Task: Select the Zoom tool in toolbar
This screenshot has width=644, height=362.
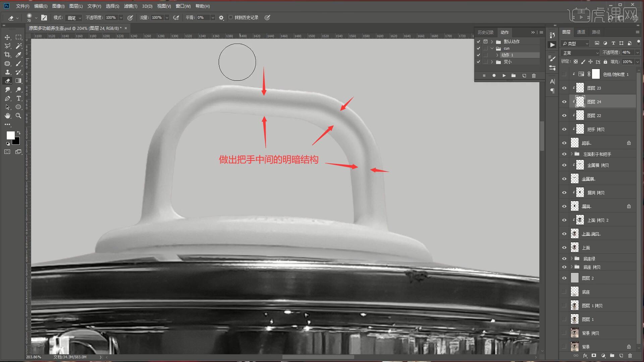Action: pos(19,116)
